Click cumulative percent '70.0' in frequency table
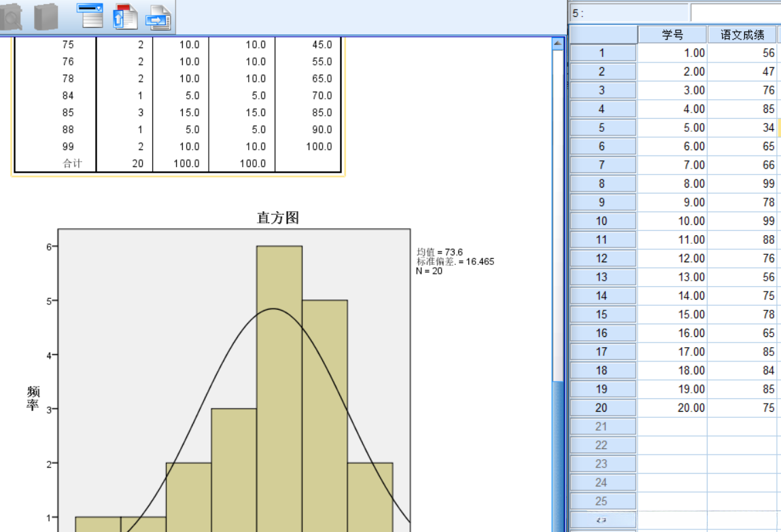Viewport: 781px width, 532px height. click(322, 96)
